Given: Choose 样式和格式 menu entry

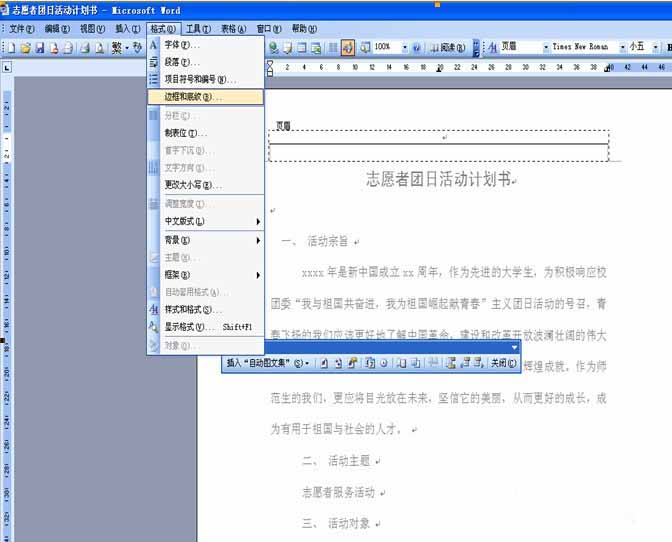Looking at the screenshot, I should click(206, 309).
